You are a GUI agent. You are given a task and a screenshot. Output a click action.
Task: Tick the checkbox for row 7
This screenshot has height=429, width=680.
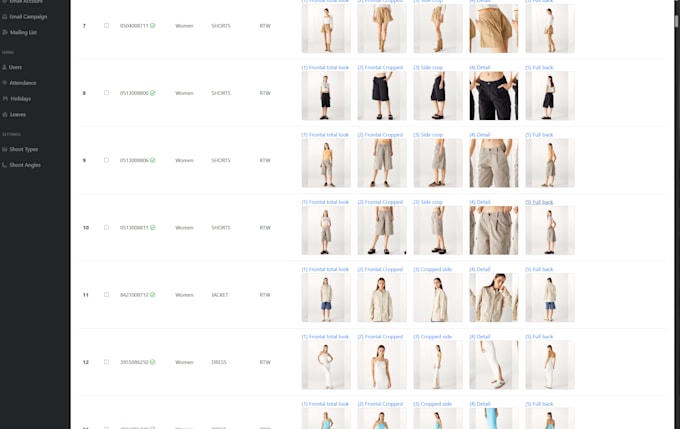(x=106, y=26)
